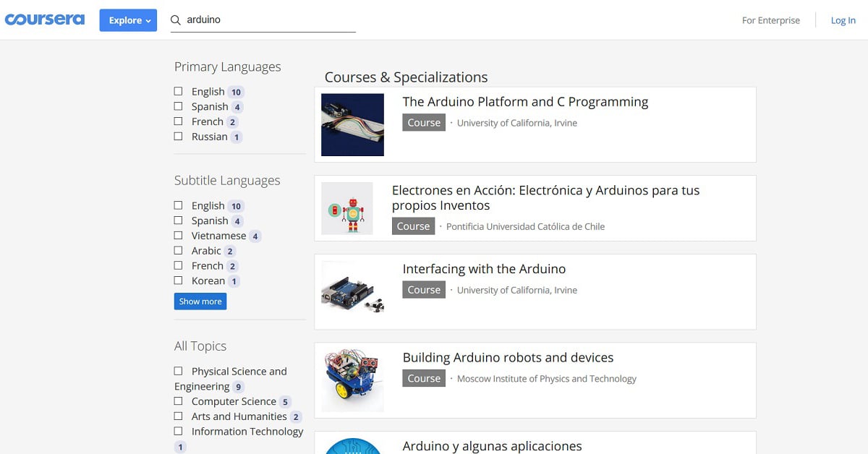Check the Information Technology topic
Viewport: 868px width, 454px height.
[178, 432]
